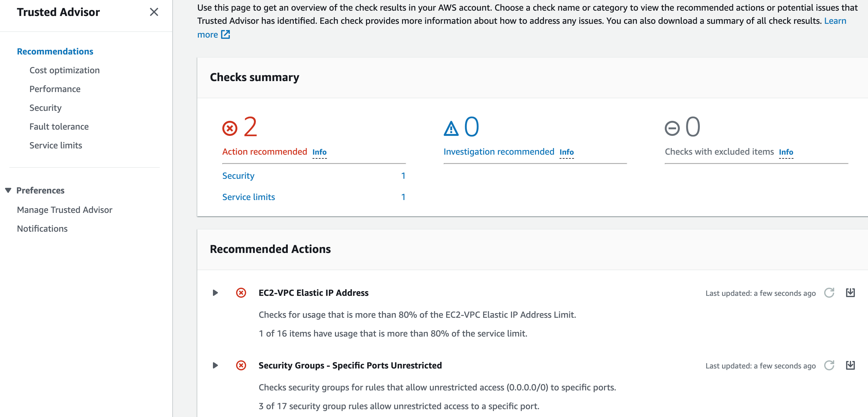Screen dimensions: 868x417
Task: Click the Action recommended error icon
Action: (x=230, y=128)
